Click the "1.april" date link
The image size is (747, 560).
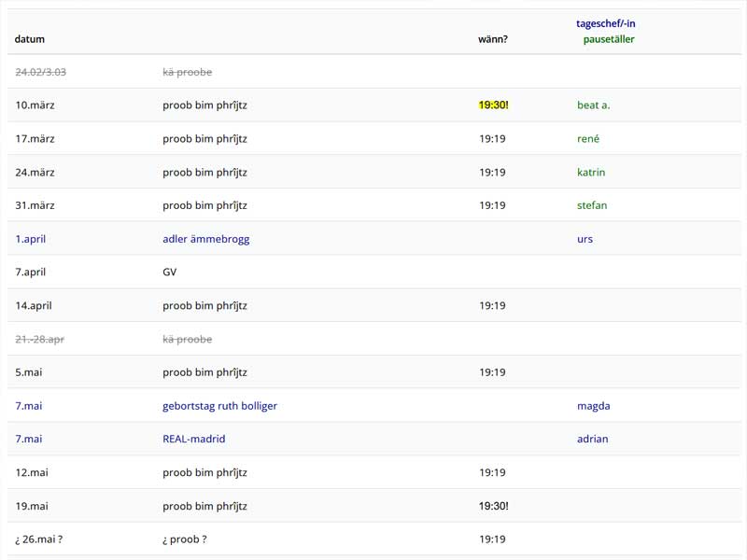pos(30,239)
